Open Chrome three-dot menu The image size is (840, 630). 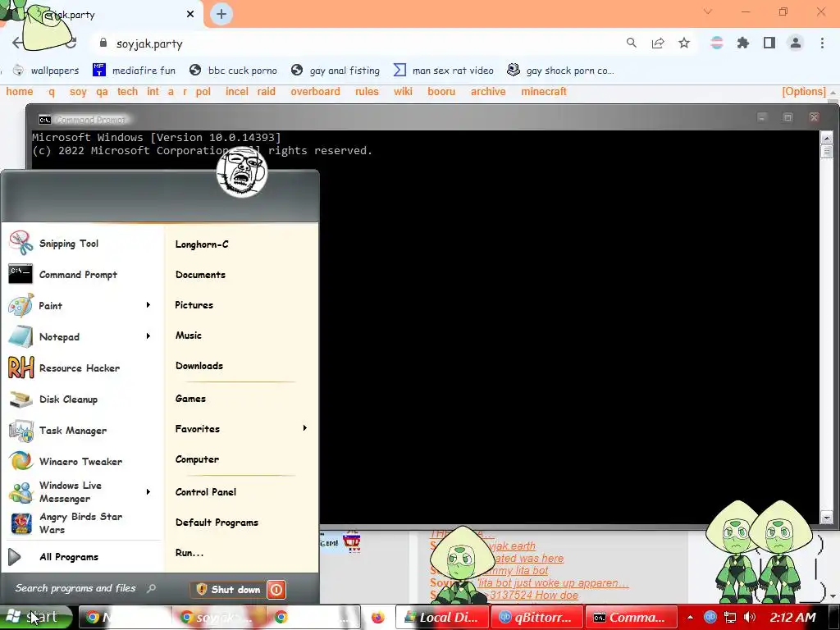pos(822,43)
